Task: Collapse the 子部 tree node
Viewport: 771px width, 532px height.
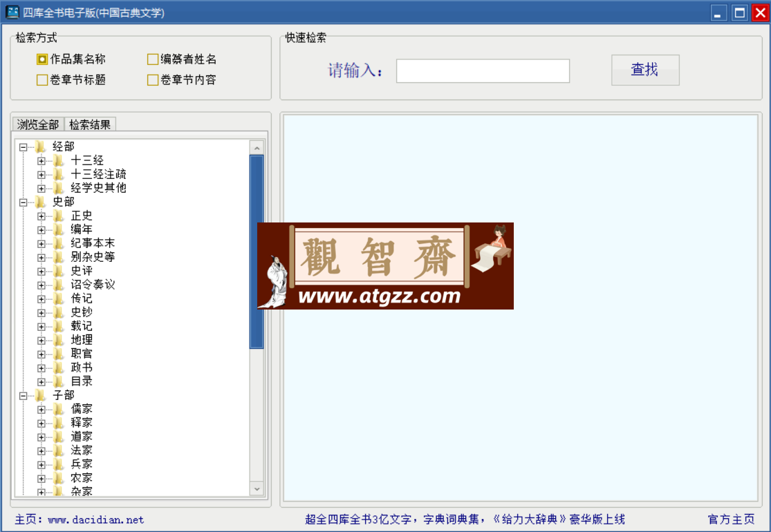Action: click(23, 395)
